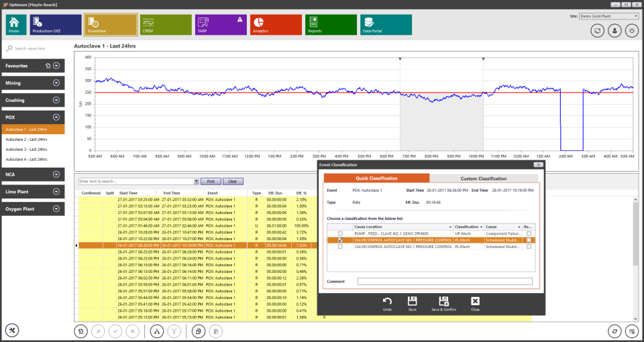Select Autoclave 1 - Last 24hrs view
Image resolution: width=644 pixels, height=342 pixels.
click(x=33, y=129)
